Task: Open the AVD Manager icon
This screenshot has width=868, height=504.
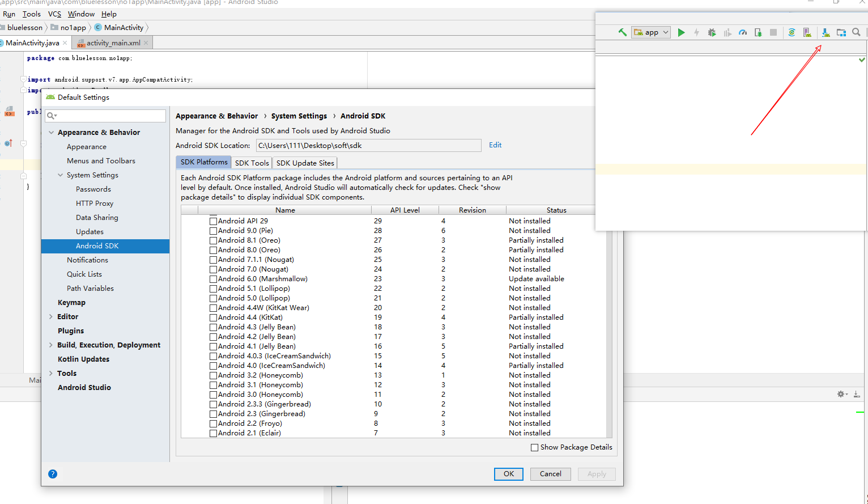Action: 807,32
